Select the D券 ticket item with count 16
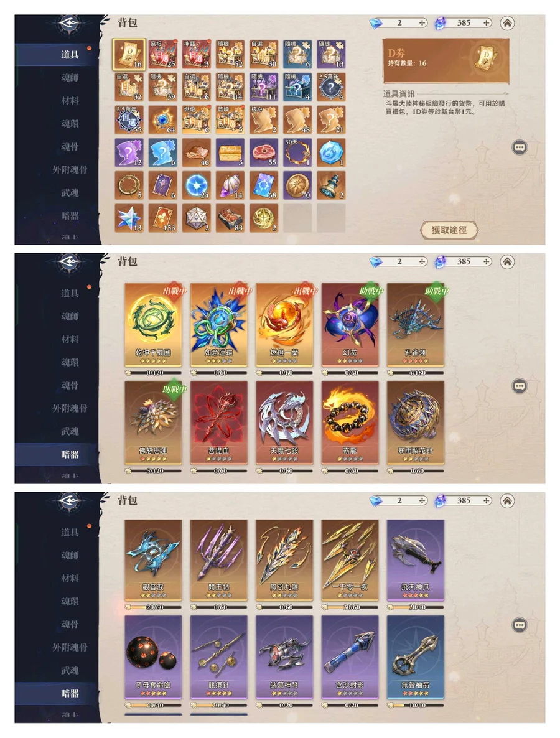Image resolution: width=560 pixels, height=738 pixels. pyautogui.click(x=129, y=54)
